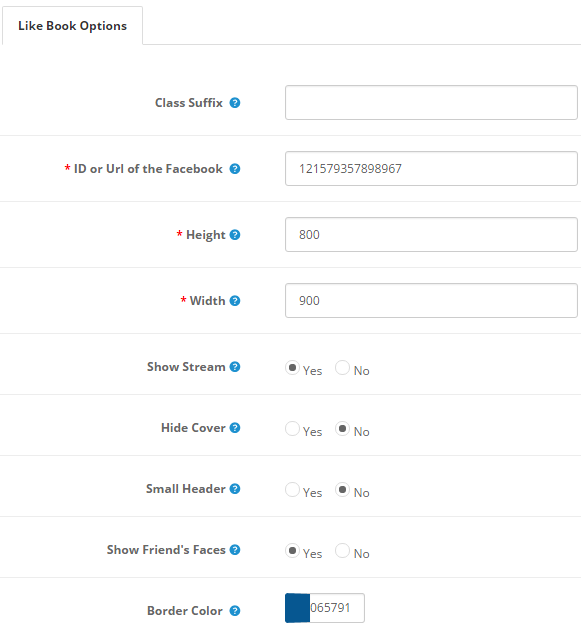Select No for Show Friend's Faces
Viewport: 581px width, 628px height.
tap(342, 551)
